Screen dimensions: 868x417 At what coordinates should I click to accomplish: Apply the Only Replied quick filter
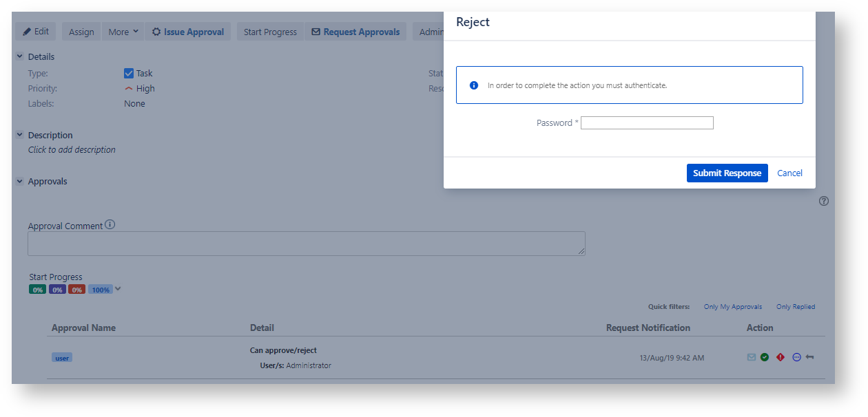tap(795, 307)
